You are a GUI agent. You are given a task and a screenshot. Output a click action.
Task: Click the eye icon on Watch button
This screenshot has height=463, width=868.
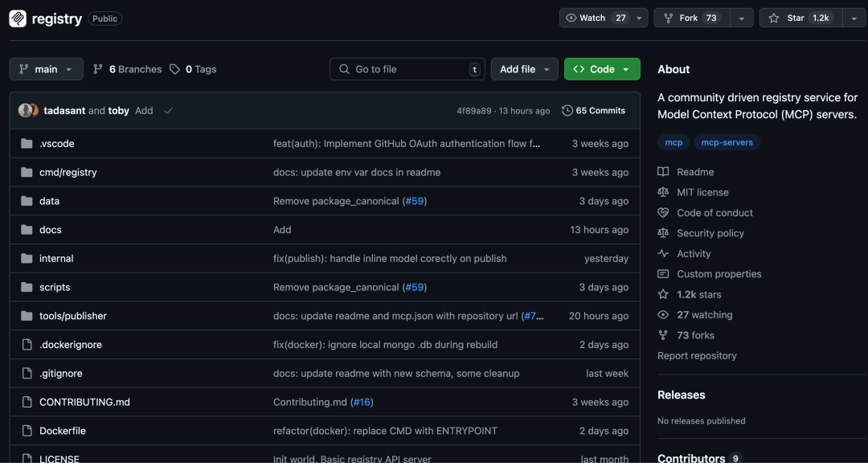coord(571,18)
